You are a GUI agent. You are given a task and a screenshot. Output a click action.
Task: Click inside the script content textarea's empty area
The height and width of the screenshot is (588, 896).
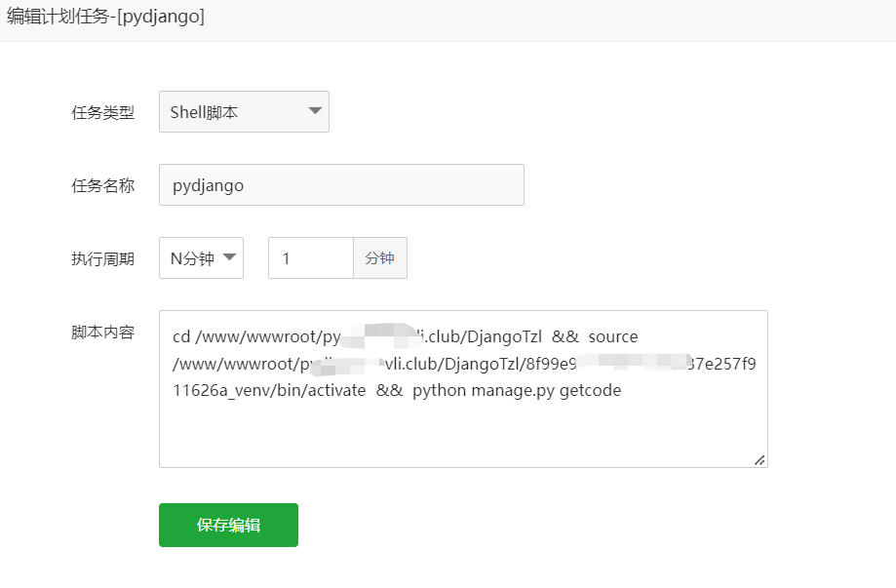[463, 432]
